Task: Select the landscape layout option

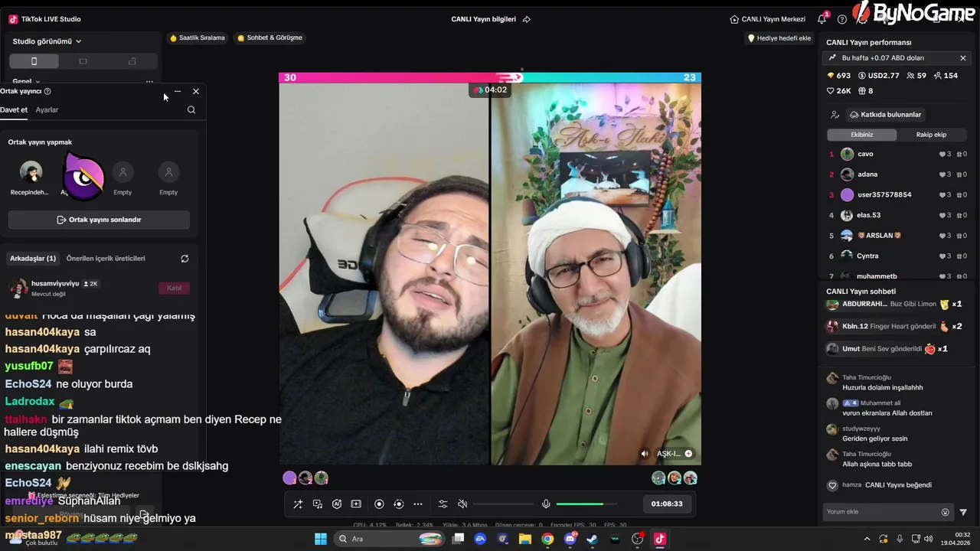Action: (83, 61)
